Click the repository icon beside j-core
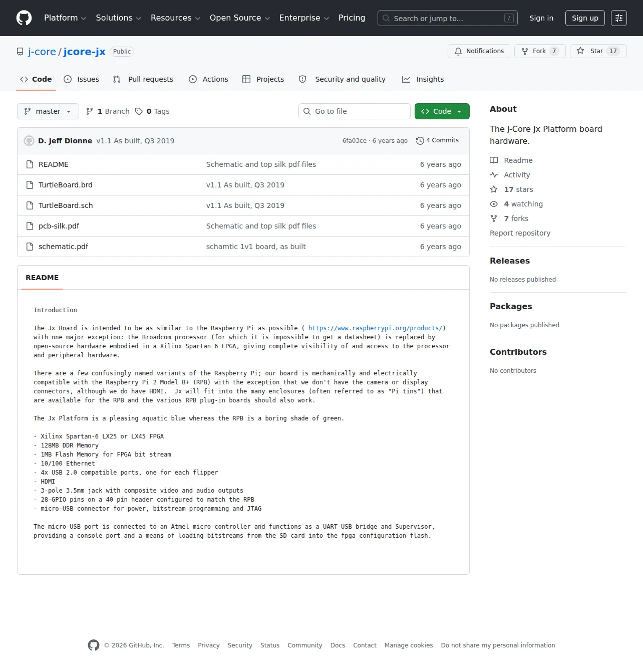This screenshot has width=643, height=672. coord(20,52)
